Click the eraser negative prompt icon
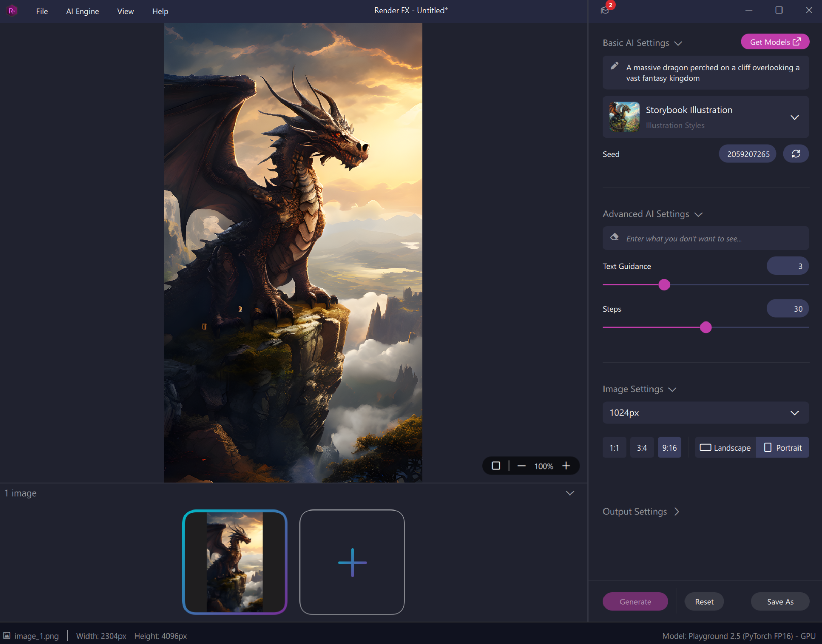Screen dimensions: 822x644 [614, 237]
